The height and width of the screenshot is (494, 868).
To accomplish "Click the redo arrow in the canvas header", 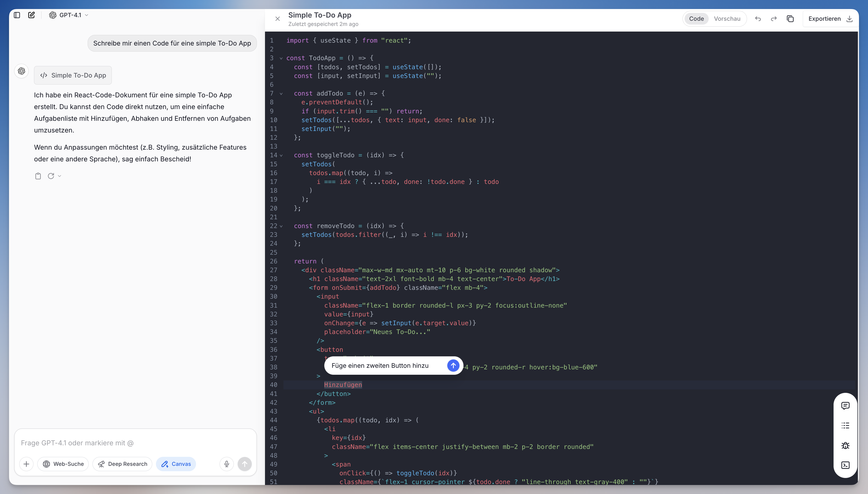I will pos(774,19).
